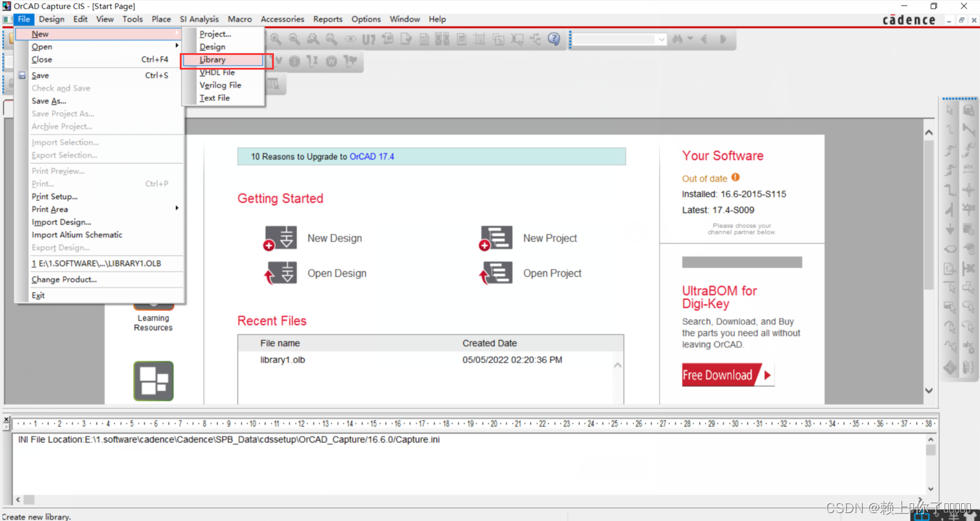Click the binoculars search icon
980x521 pixels.
tap(677, 39)
